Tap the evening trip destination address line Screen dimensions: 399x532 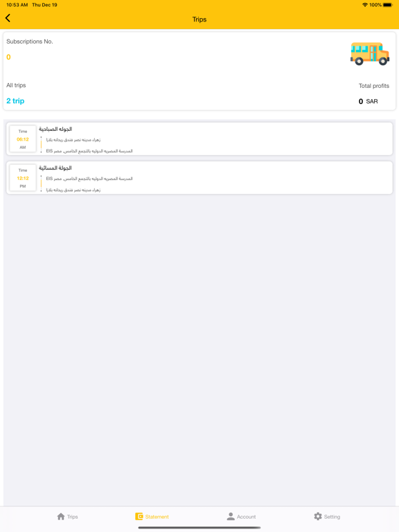tap(73, 190)
